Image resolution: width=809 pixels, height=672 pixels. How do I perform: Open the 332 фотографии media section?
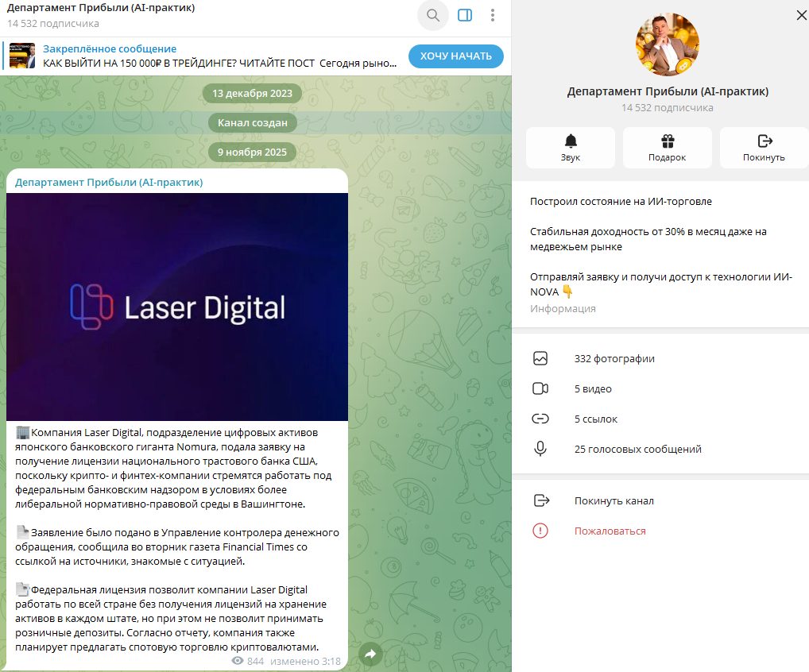(x=660, y=358)
